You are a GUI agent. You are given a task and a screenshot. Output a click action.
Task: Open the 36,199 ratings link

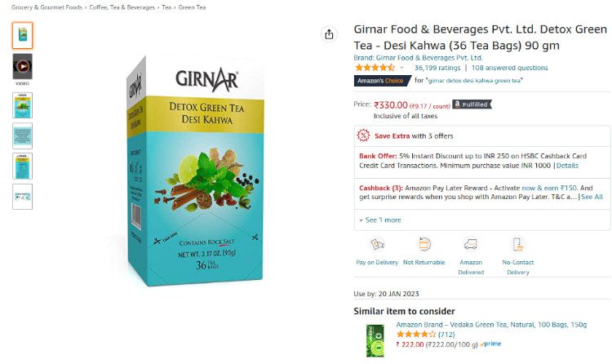pyautogui.click(x=437, y=68)
